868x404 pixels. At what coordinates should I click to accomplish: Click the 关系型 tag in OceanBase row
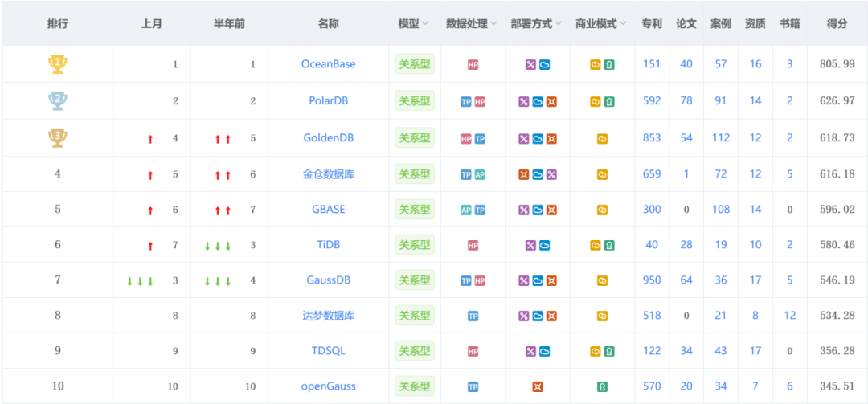(415, 63)
